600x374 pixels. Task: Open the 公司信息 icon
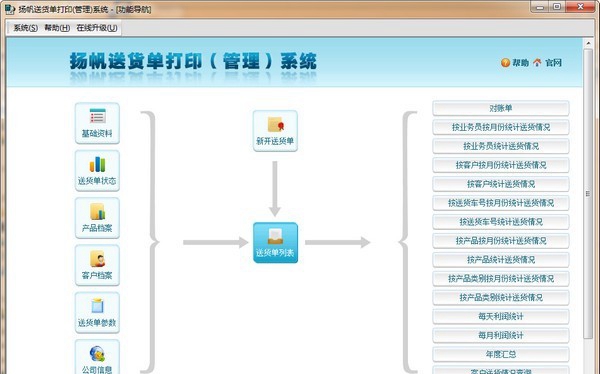tap(97, 358)
